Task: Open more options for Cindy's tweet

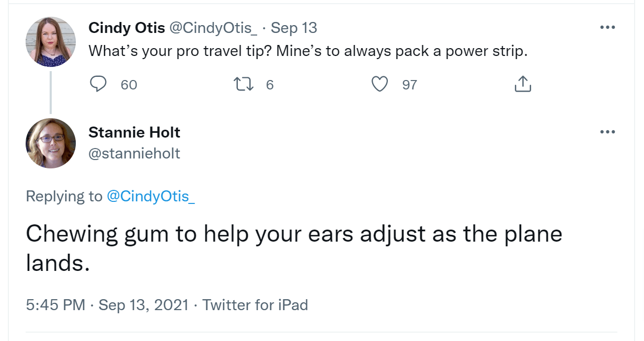Action: coord(608,27)
